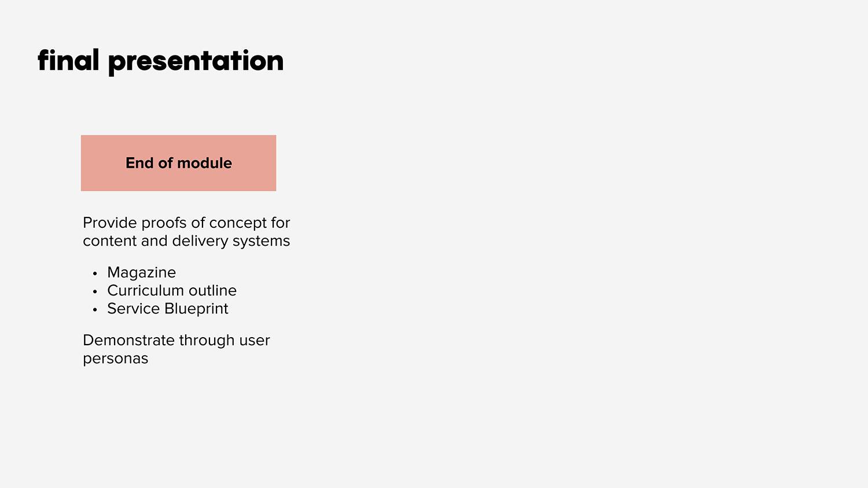Select the "Curriculum outline" bullet item
868x488 pixels.
tap(172, 290)
